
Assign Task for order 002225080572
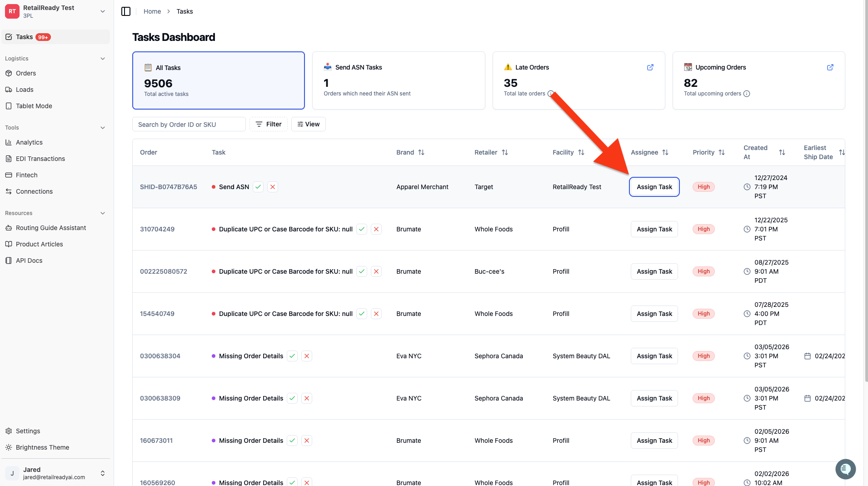(654, 271)
